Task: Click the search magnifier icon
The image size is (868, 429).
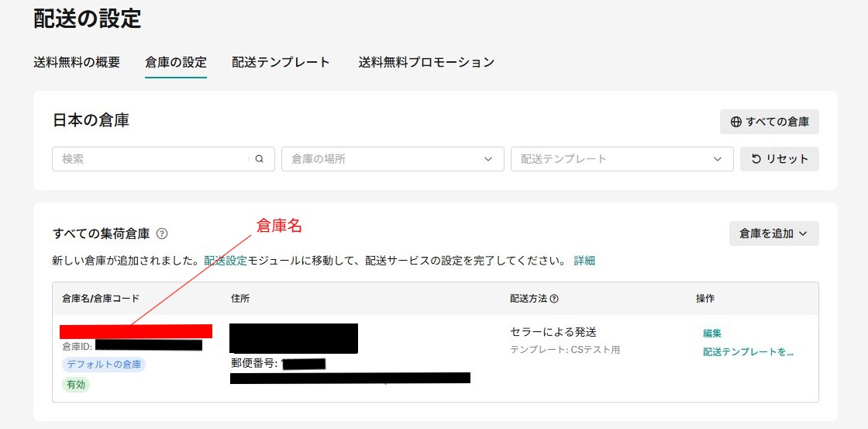Action: coord(259,159)
